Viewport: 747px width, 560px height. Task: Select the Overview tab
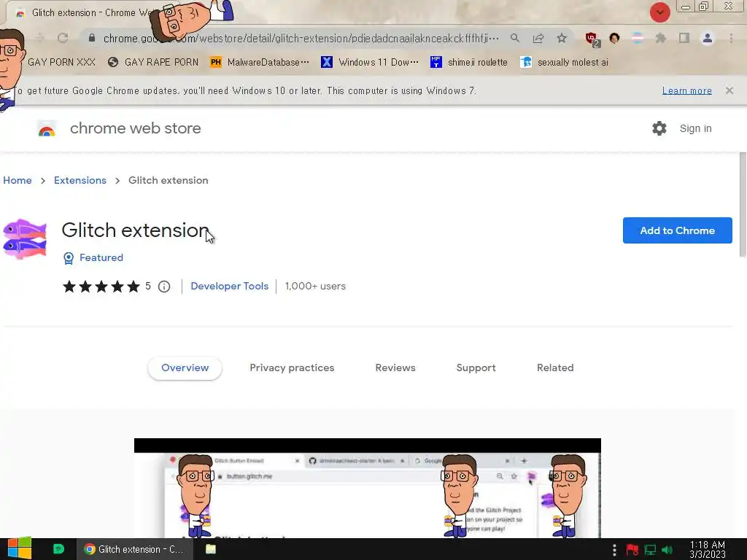[x=185, y=367]
